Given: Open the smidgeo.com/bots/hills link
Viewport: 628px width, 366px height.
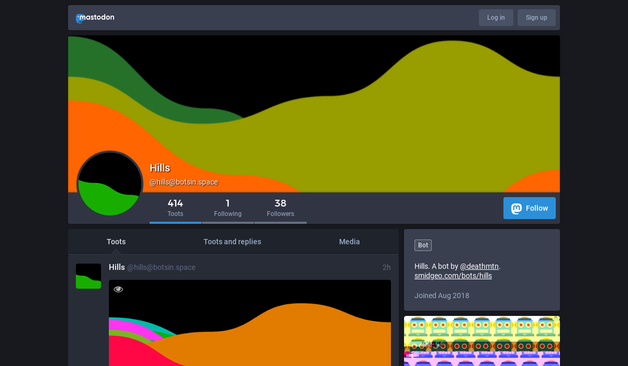Looking at the screenshot, I should (453, 276).
